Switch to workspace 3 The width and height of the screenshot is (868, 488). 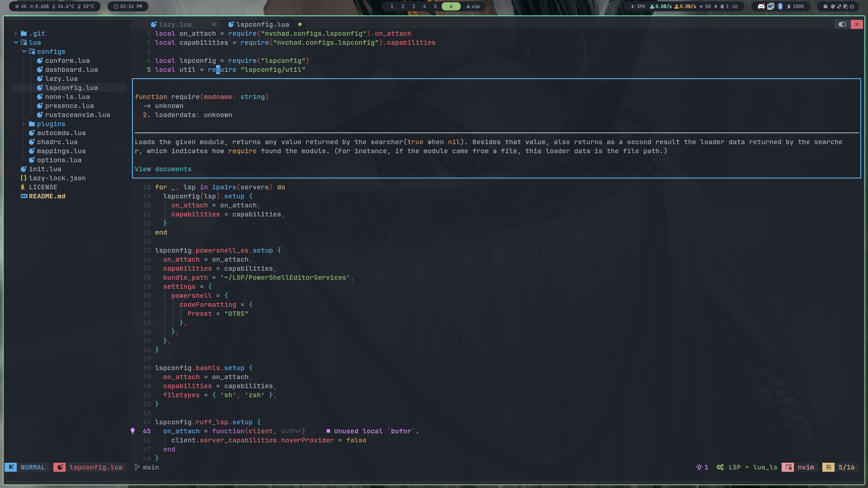click(414, 6)
